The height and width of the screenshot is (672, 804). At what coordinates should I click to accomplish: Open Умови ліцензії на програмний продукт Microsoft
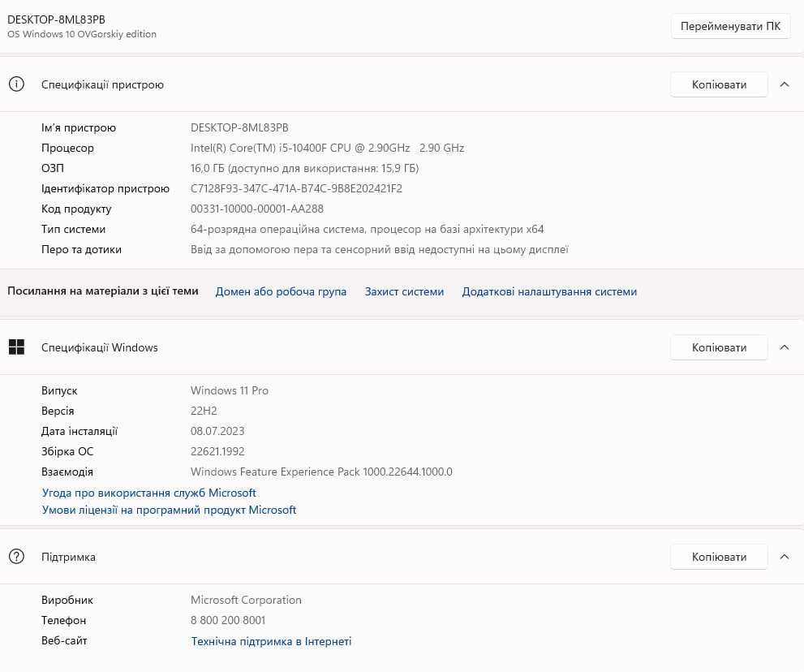point(170,510)
